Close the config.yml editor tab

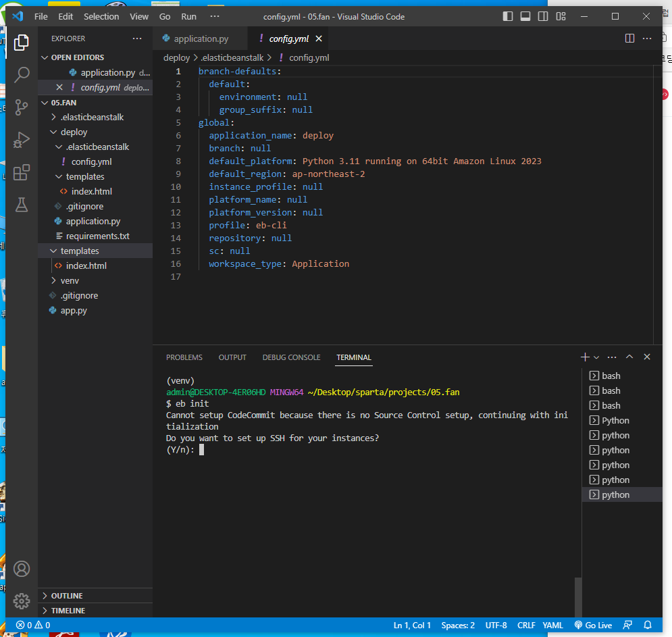click(x=319, y=39)
